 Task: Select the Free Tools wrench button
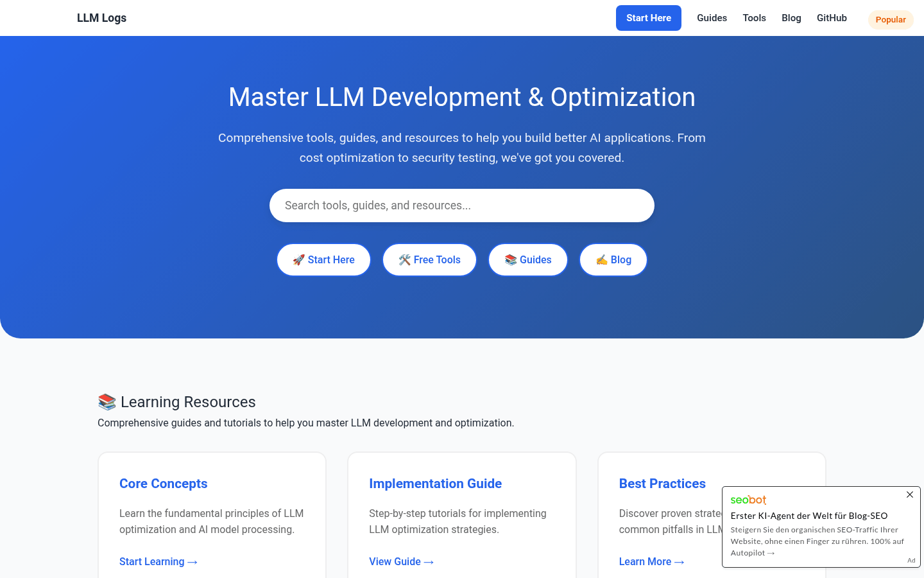(429, 260)
